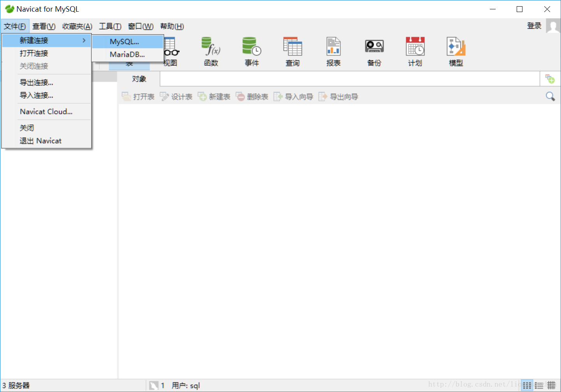Select 关闭 menu entry

tap(47, 128)
